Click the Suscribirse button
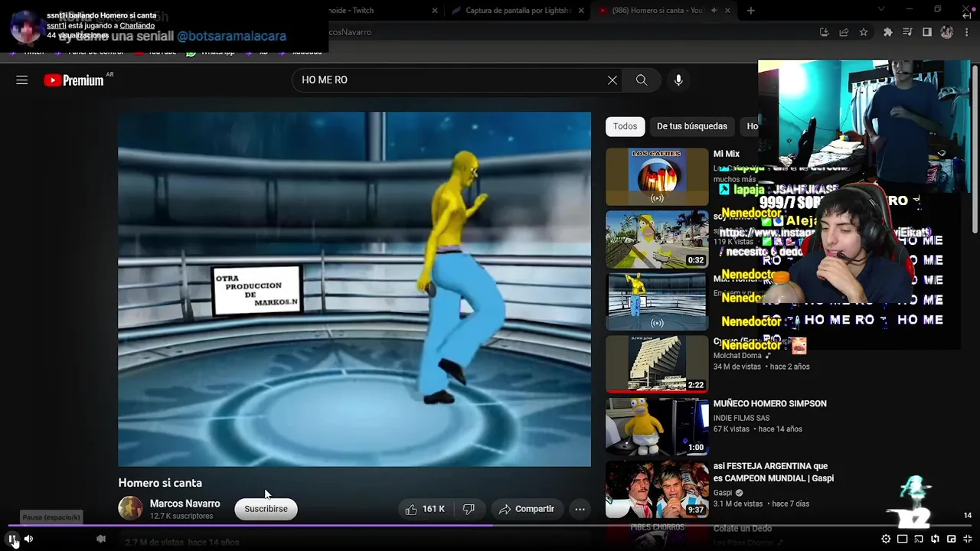This screenshot has height=551, width=980. pyautogui.click(x=266, y=509)
